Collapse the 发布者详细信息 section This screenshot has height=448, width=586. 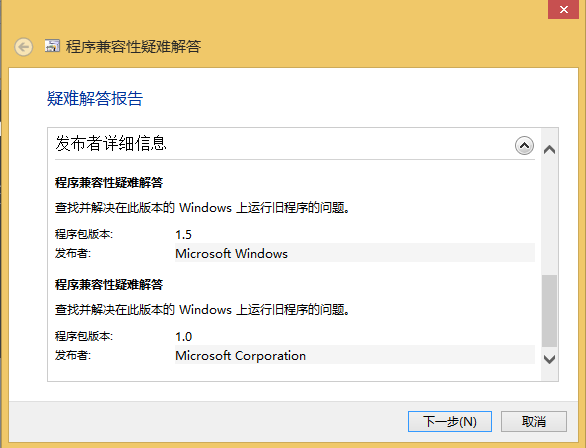tap(524, 146)
